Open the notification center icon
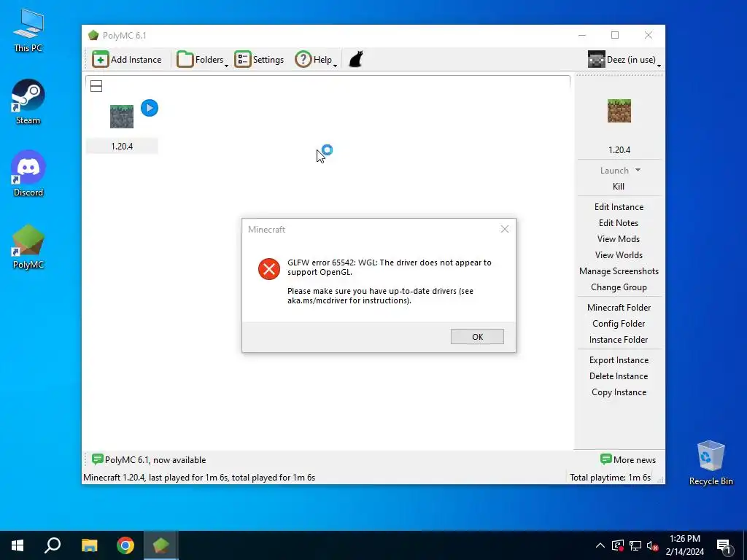This screenshot has width=747, height=560. pos(724,545)
